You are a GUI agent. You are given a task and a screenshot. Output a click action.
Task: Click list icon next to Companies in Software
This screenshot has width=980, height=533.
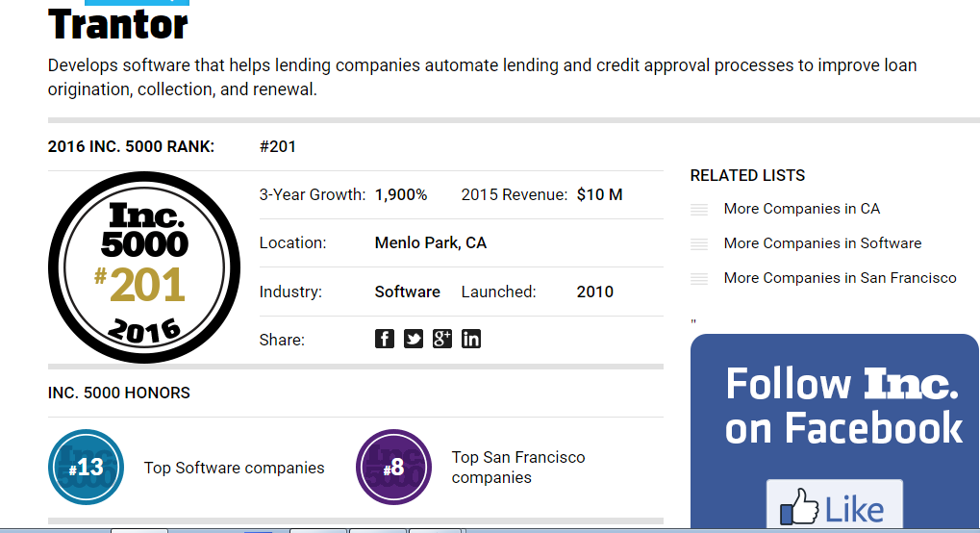(699, 244)
